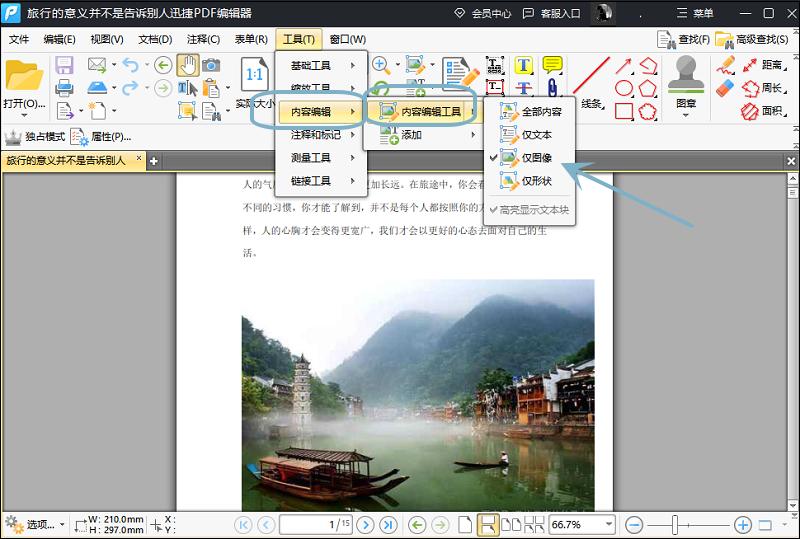Viewport: 800px width, 539px height.
Task: Click the zoom slider handle
Action: coord(674,524)
